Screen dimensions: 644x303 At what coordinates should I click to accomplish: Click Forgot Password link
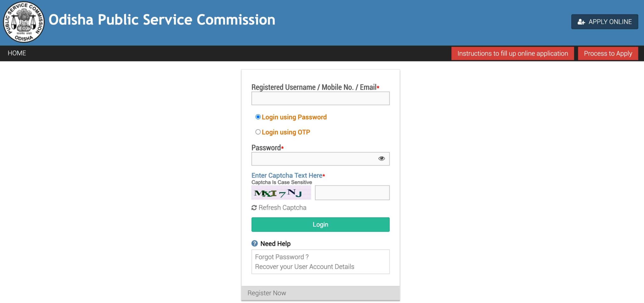click(281, 257)
